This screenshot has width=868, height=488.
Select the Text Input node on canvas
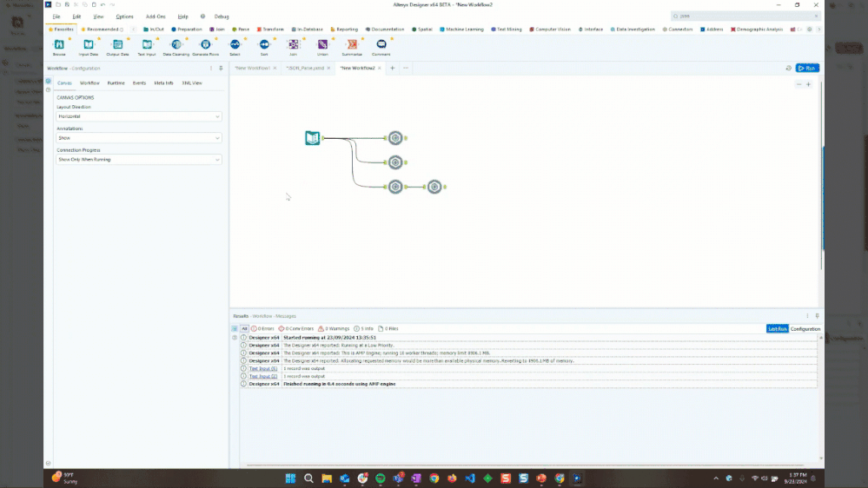click(312, 137)
